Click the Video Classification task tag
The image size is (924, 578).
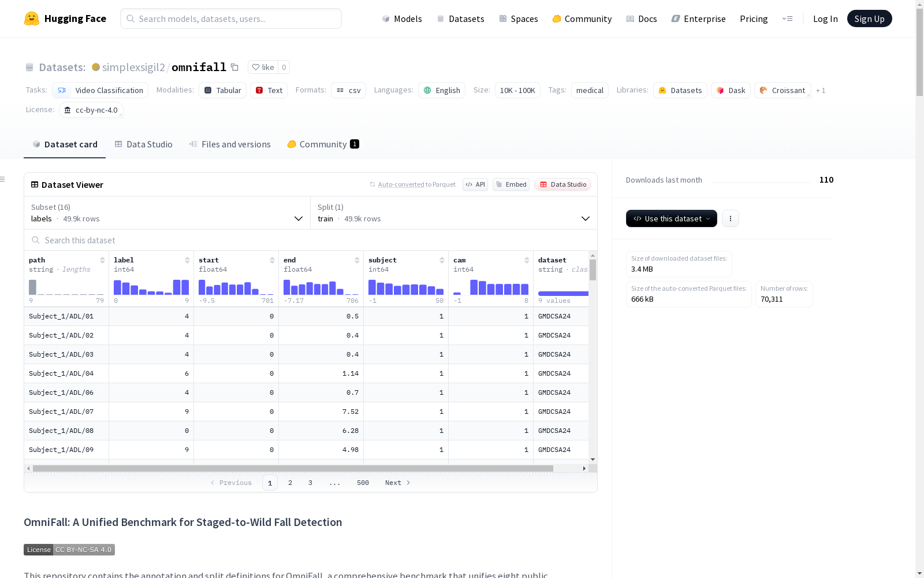(x=100, y=90)
